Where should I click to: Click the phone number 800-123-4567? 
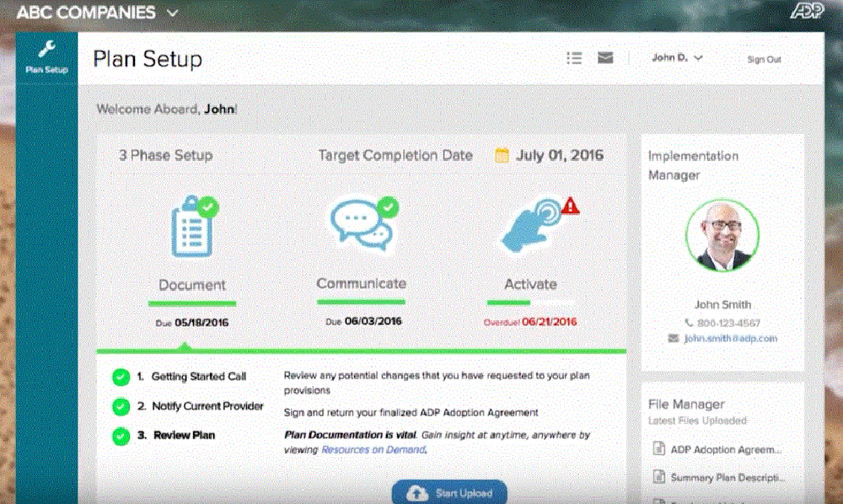(x=728, y=323)
